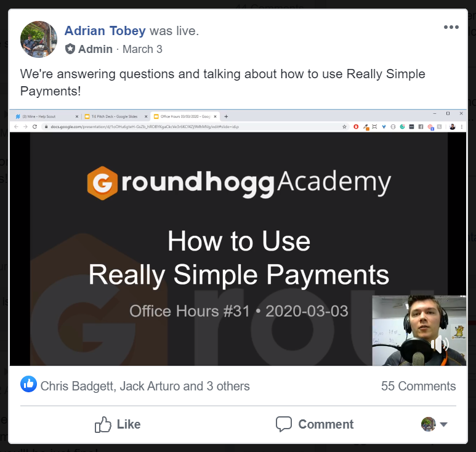Image resolution: width=476 pixels, height=452 pixels.
Task: Play the Really Simple Payments live video
Action: (238, 237)
